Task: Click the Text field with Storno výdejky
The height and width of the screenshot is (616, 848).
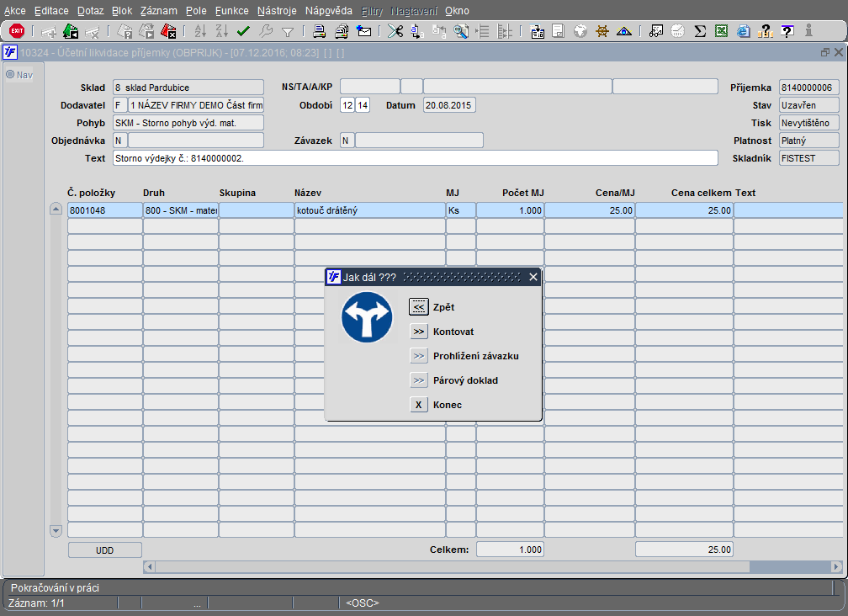Action: pyautogui.click(x=416, y=158)
